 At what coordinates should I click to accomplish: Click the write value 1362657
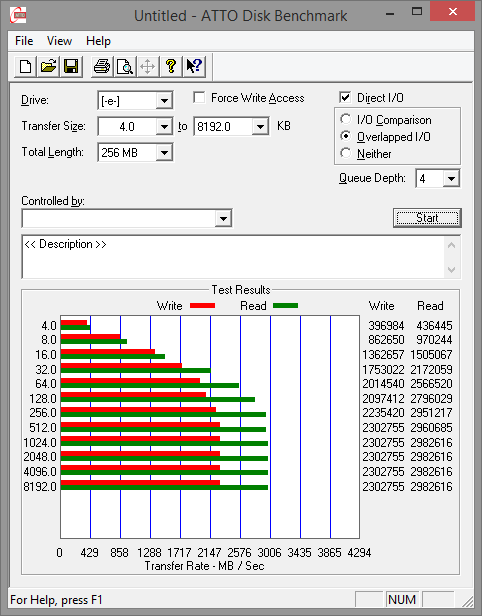383,355
